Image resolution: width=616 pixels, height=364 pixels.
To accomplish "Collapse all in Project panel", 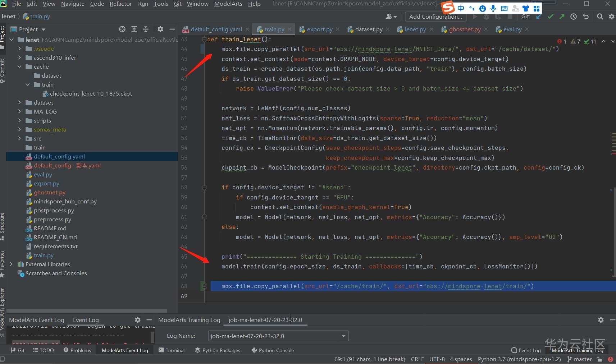I will (146, 29).
